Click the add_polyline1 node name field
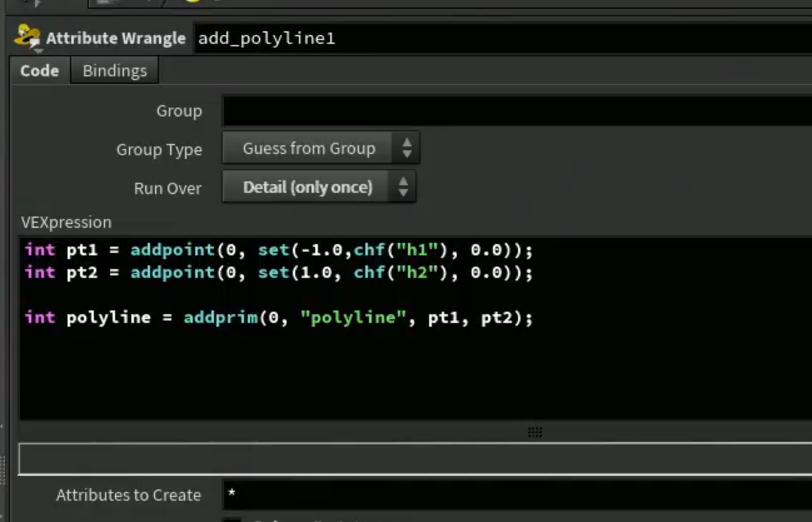The image size is (812, 522). coord(502,39)
